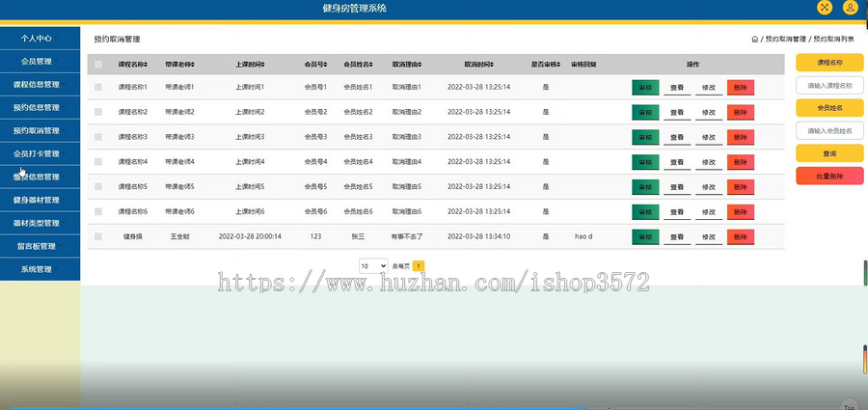Sort by 取消时间 column header
Screen dimensions: 868x410
coord(478,65)
